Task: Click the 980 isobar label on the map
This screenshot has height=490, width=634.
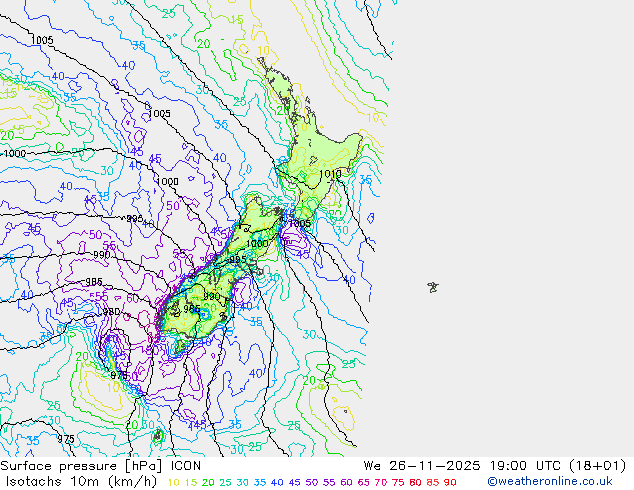Action: click(111, 312)
